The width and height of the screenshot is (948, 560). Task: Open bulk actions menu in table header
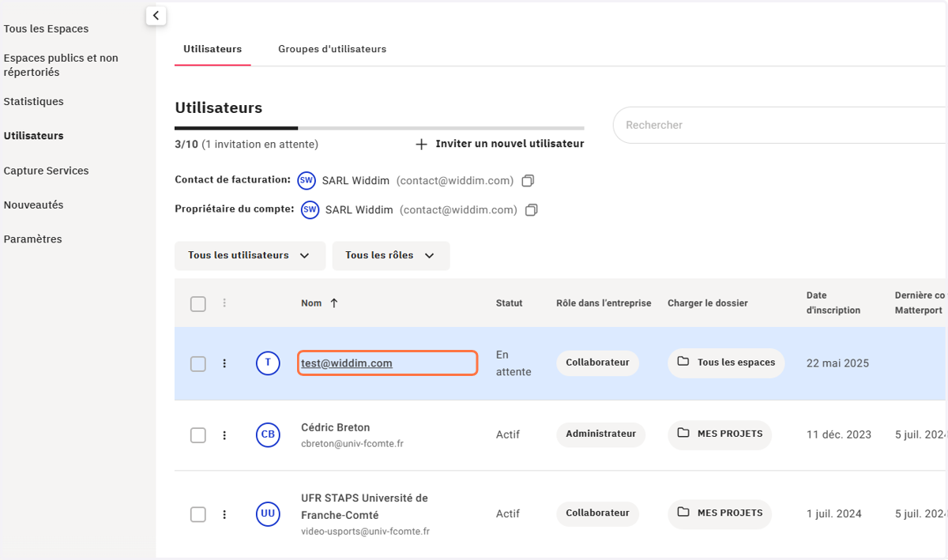coord(224,303)
